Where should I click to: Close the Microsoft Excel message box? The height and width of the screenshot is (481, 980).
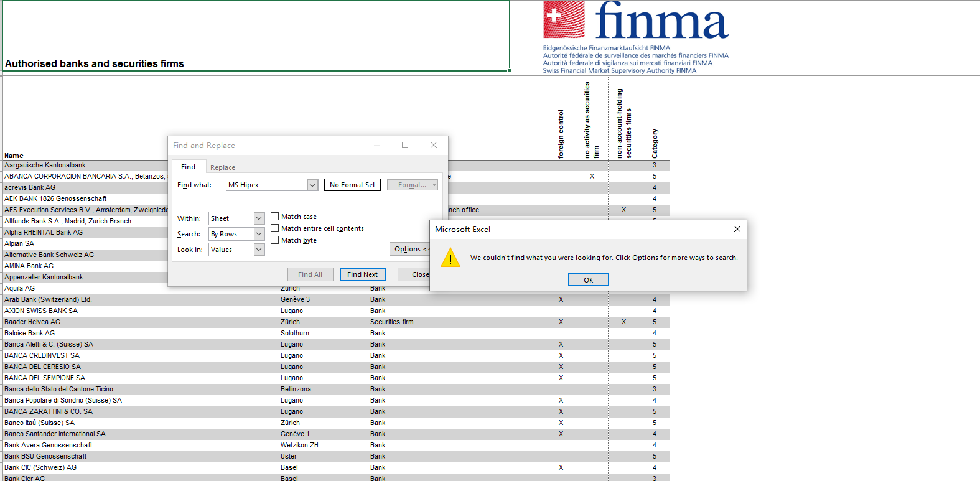[737, 229]
